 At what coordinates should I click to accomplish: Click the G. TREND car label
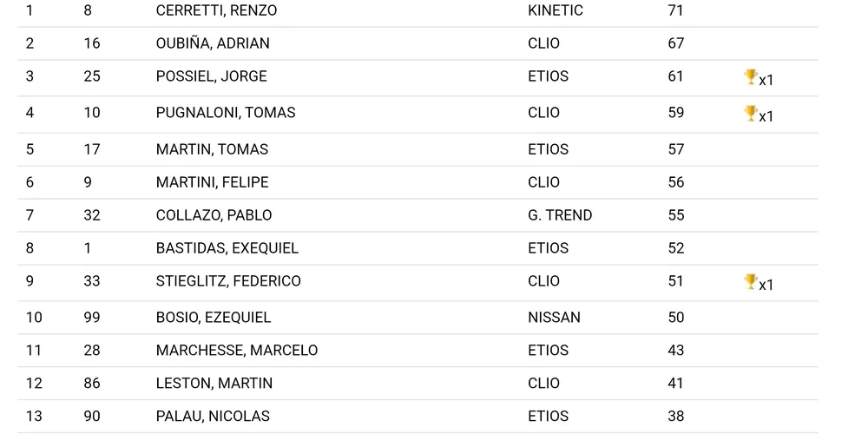coord(560,215)
